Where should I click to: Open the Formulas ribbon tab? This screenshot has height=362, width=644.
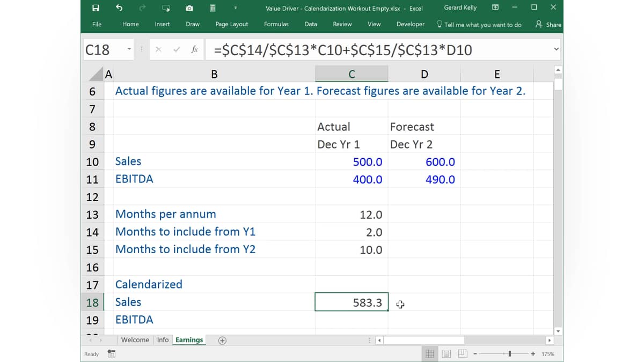[276, 24]
